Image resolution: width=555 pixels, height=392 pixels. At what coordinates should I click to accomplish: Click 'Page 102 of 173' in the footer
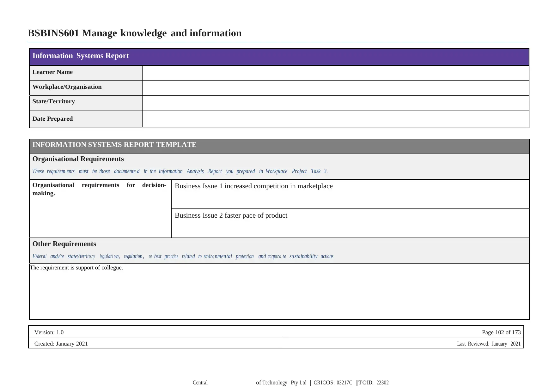click(501, 332)
